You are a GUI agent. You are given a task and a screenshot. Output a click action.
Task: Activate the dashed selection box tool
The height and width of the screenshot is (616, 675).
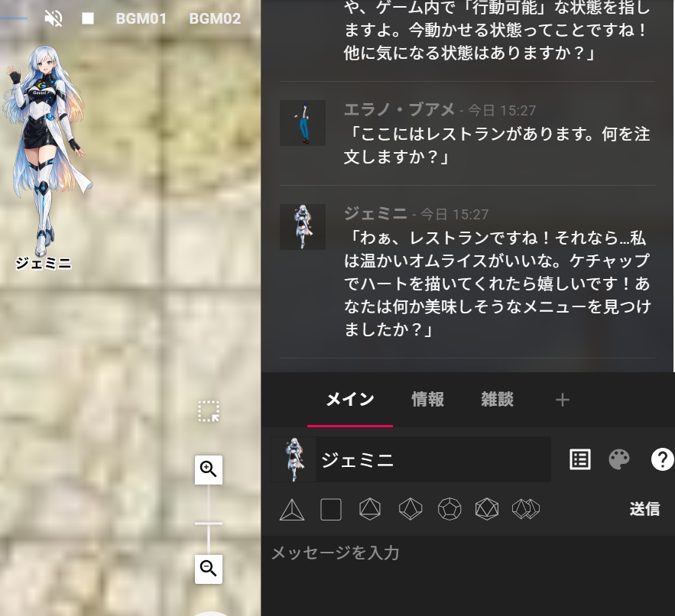coord(209,411)
